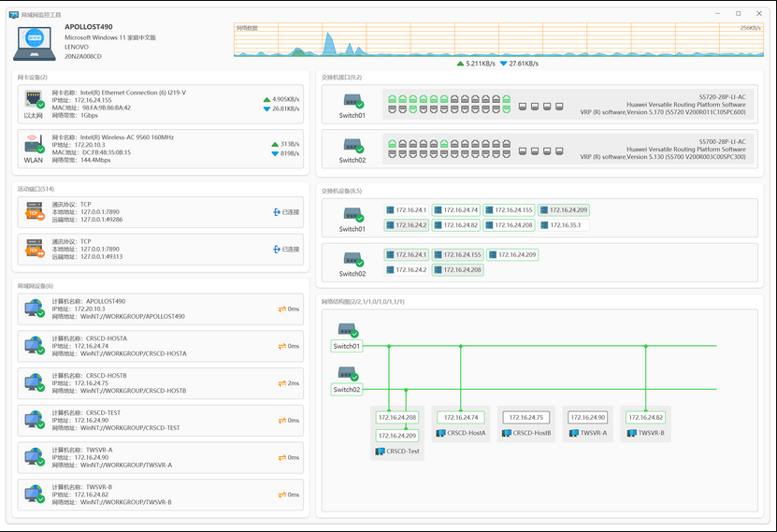Click download speed 27.61KB/s indicator
The image size is (777, 532).
[519, 64]
